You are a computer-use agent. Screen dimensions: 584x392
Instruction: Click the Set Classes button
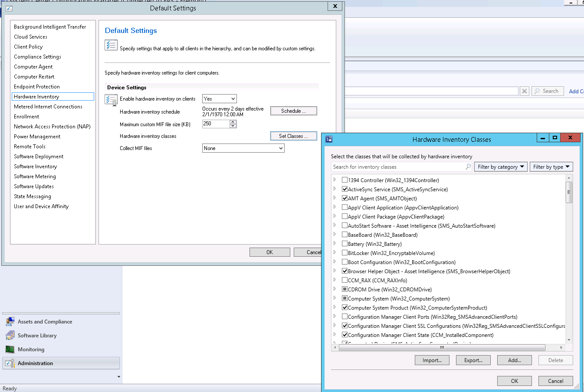[293, 136]
